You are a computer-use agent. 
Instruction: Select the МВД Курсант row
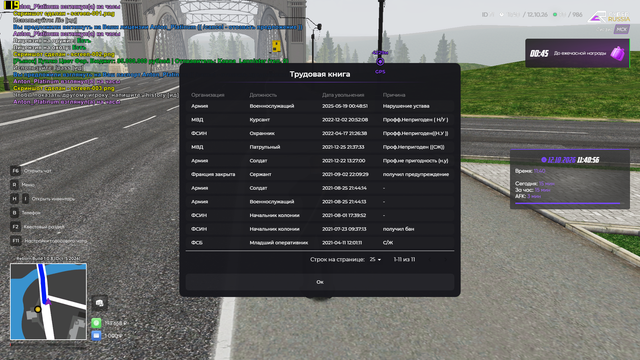coord(320,120)
